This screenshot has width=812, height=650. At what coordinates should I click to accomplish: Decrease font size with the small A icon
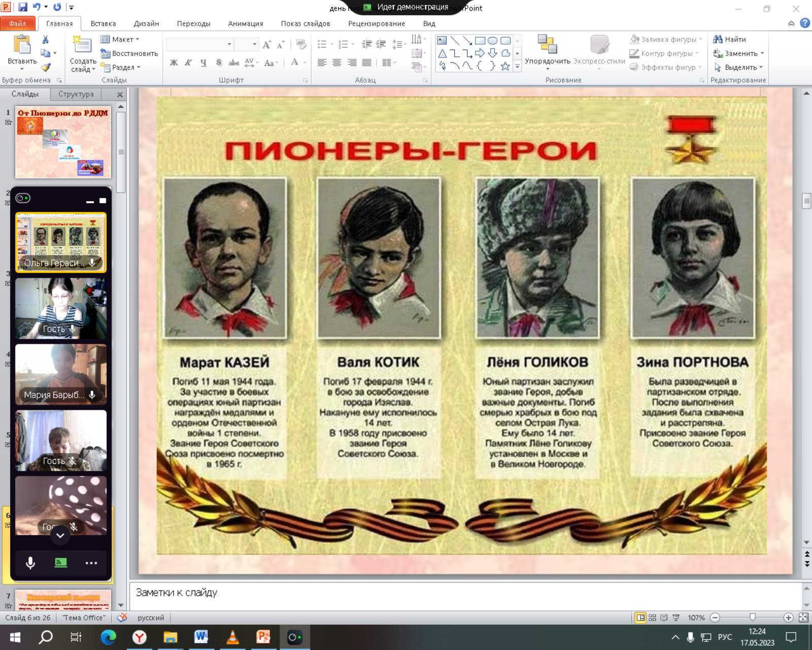pyautogui.click(x=281, y=45)
